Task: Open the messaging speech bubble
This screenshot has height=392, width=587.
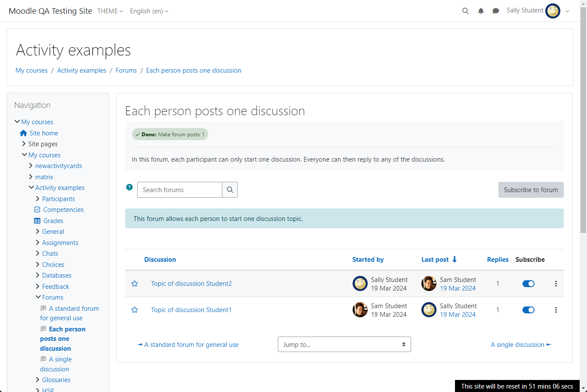Action: point(496,11)
